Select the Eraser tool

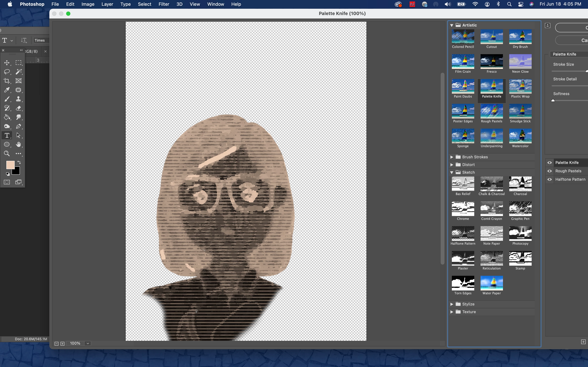[19, 108]
